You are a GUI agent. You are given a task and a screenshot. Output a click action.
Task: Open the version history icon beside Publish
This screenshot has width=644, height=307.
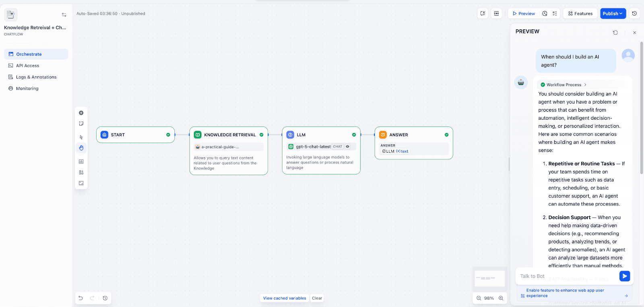[634, 13]
